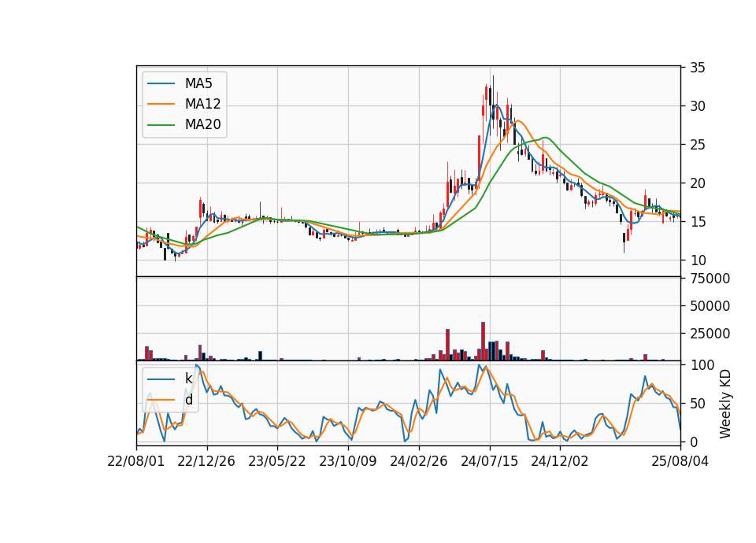
Task: Click the 22/12/26 date label
Action: pos(206,461)
